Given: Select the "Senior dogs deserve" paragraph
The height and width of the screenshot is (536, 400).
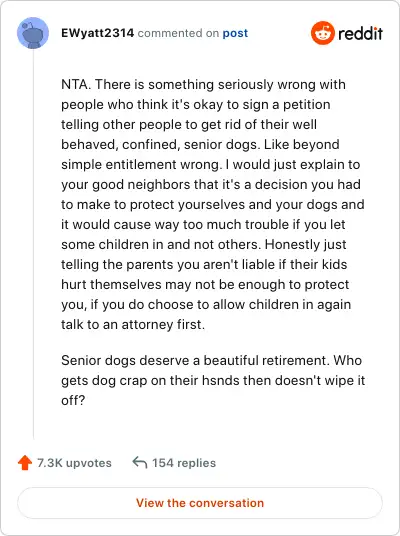Looking at the screenshot, I should pyautogui.click(x=213, y=380).
